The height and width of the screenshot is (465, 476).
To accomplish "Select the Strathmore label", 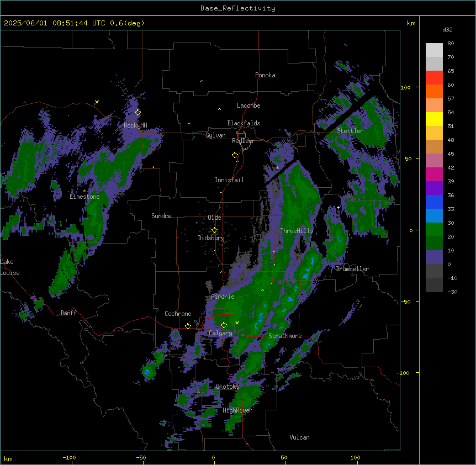I will click(x=285, y=336).
